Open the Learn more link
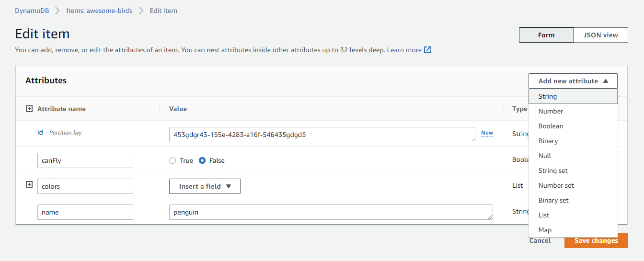The image size is (644, 261). [404, 50]
